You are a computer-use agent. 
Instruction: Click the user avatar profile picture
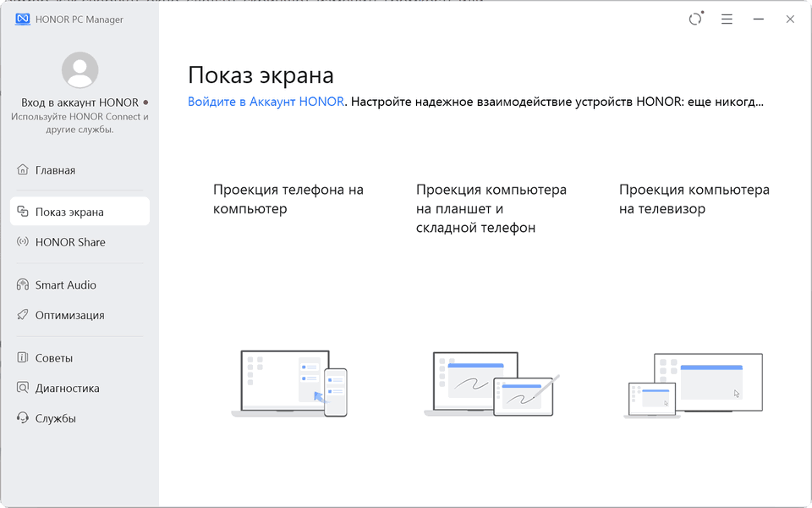80,70
